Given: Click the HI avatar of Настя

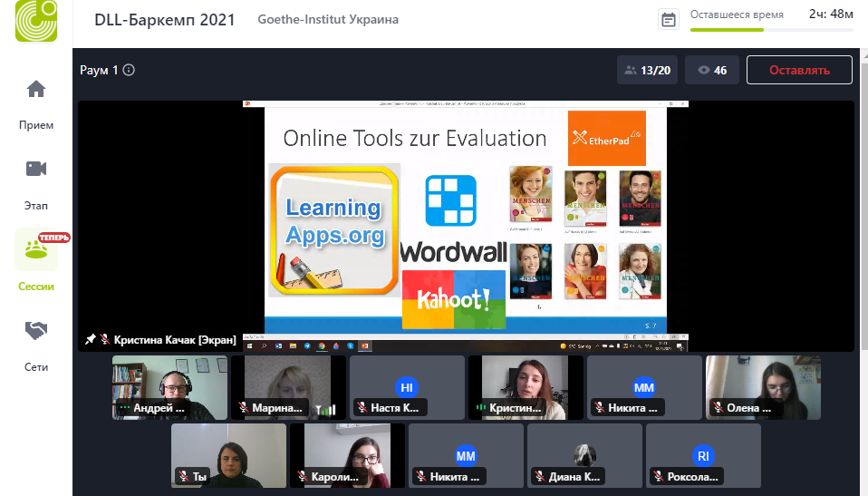Looking at the screenshot, I should [407, 387].
